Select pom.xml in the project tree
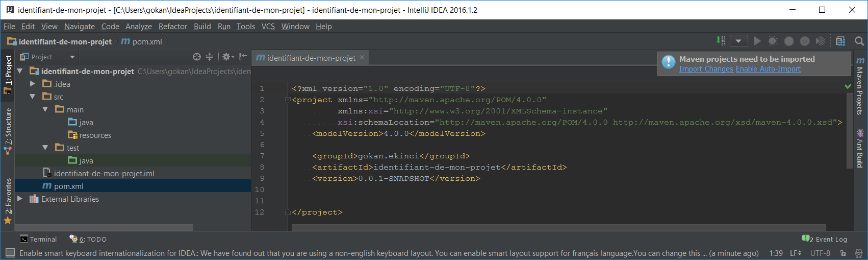 tap(68, 186)
